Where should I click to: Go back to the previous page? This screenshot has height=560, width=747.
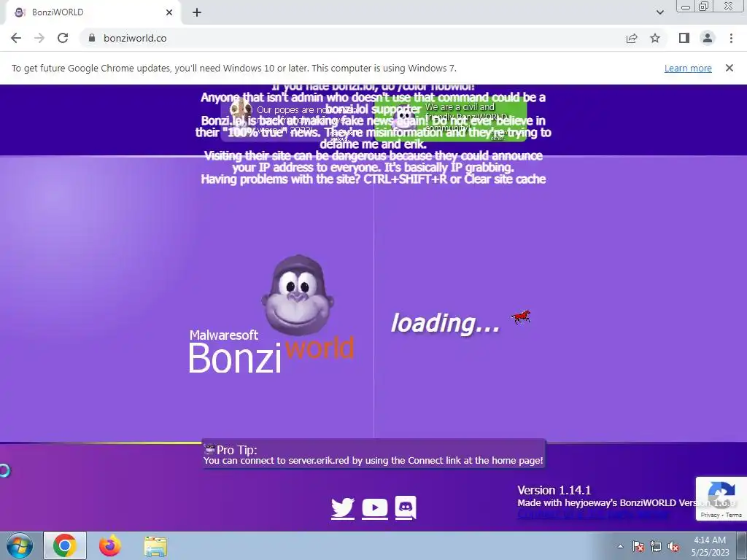click(x=16, y=38)
